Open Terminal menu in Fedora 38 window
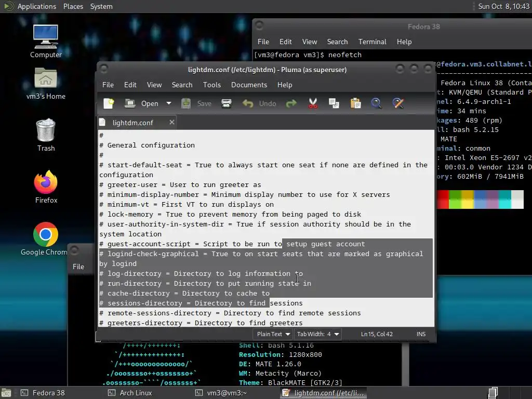Viewport: 532px width, 399px height. [x=372, y=42]
